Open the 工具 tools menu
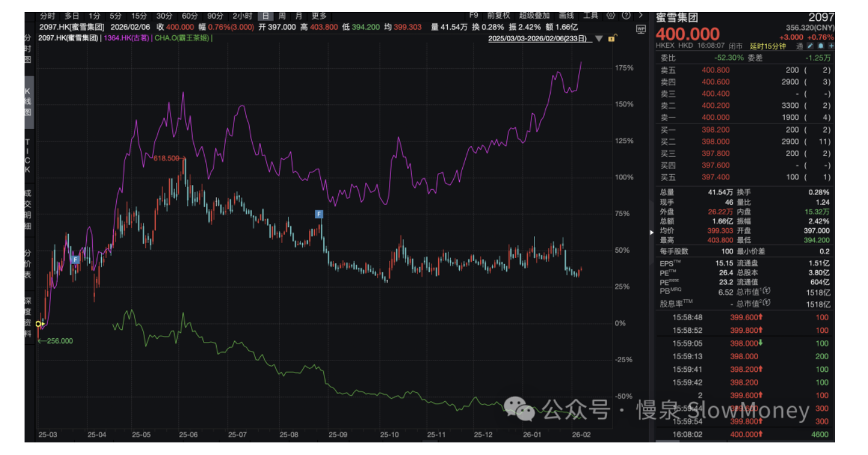The height and width of the screenshot is (455, 868). [591, 16]
